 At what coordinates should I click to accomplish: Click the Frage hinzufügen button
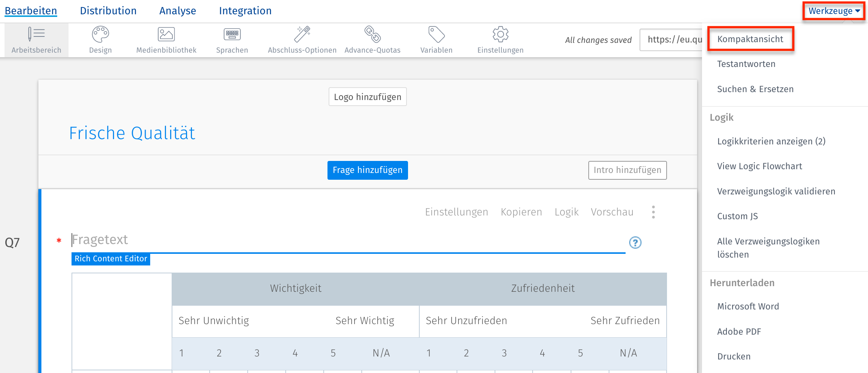click(x=367, y=170)
